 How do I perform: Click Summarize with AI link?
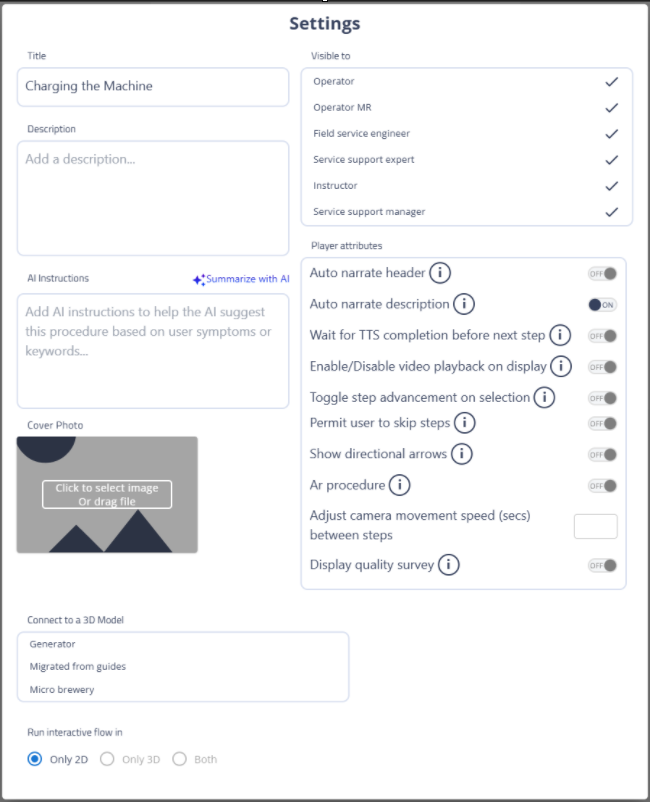[x=241, y=279]
